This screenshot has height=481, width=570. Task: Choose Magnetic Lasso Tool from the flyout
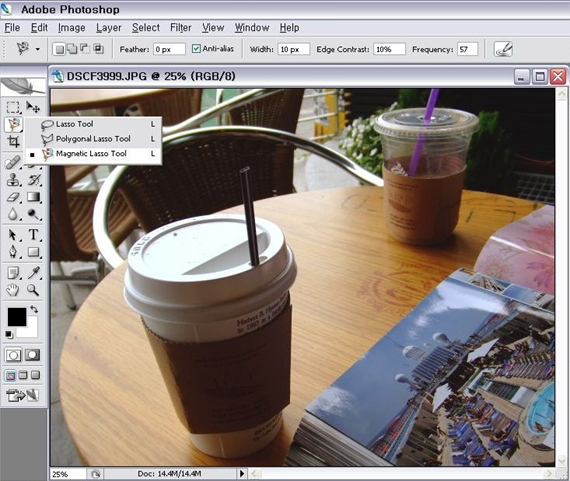click(x=93, y=154)
